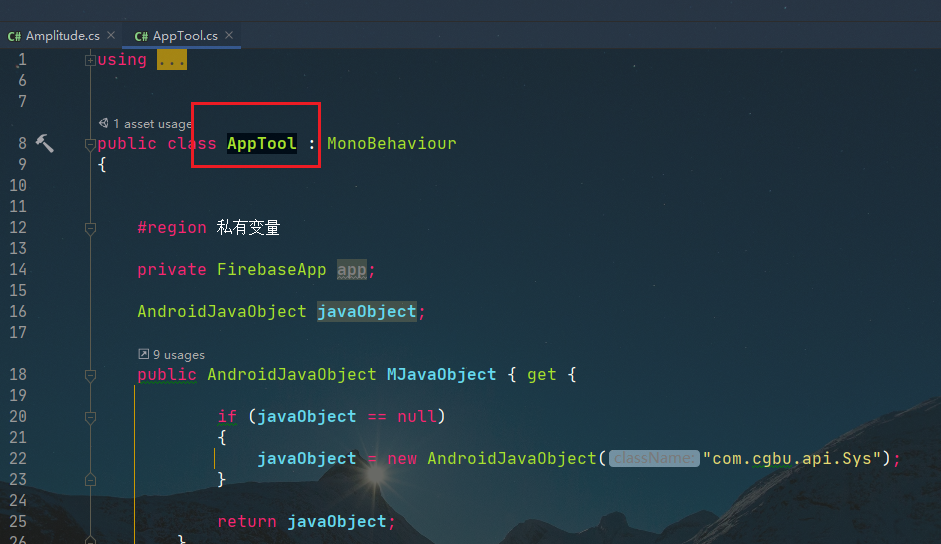Click line number 14 in the gutter

(x=18, y=270)
